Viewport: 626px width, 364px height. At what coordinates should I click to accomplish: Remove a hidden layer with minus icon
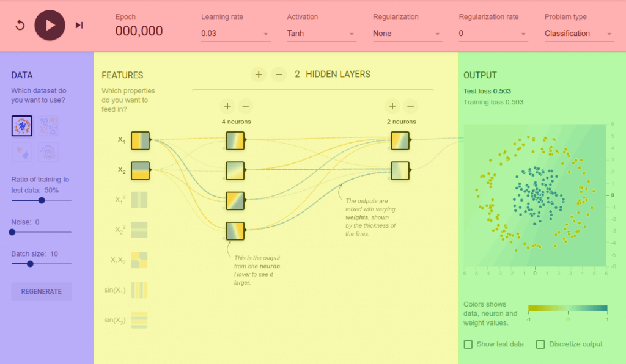point(279,75)
